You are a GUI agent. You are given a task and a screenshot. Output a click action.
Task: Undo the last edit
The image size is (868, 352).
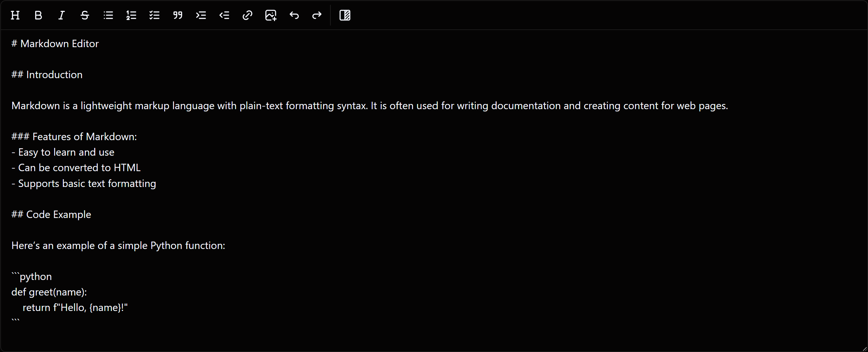pyautogui.click(x=294, y=15)
